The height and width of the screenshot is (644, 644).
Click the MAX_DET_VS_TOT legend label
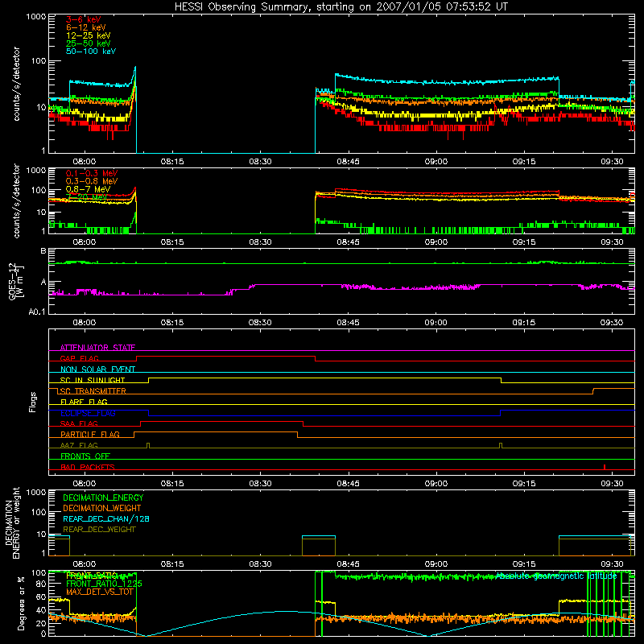(100, 592)
